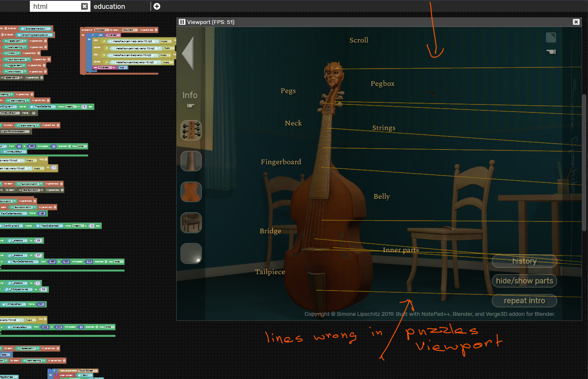Click the Viewport panel layout icon
The height and width of the screenshot is (379, 588).
tap(182, 22)
